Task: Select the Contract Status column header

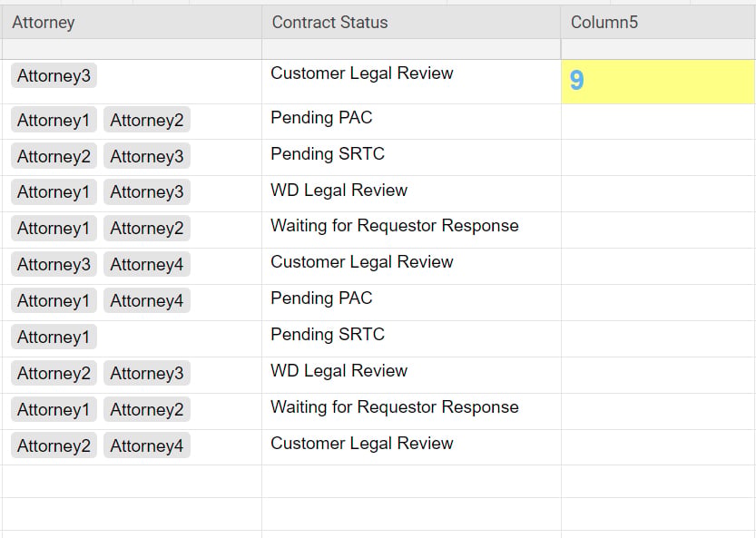Action: click(x=411, y=22)
